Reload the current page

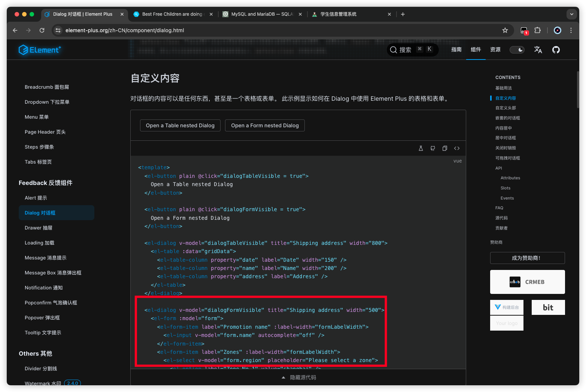tap(42, 30)
